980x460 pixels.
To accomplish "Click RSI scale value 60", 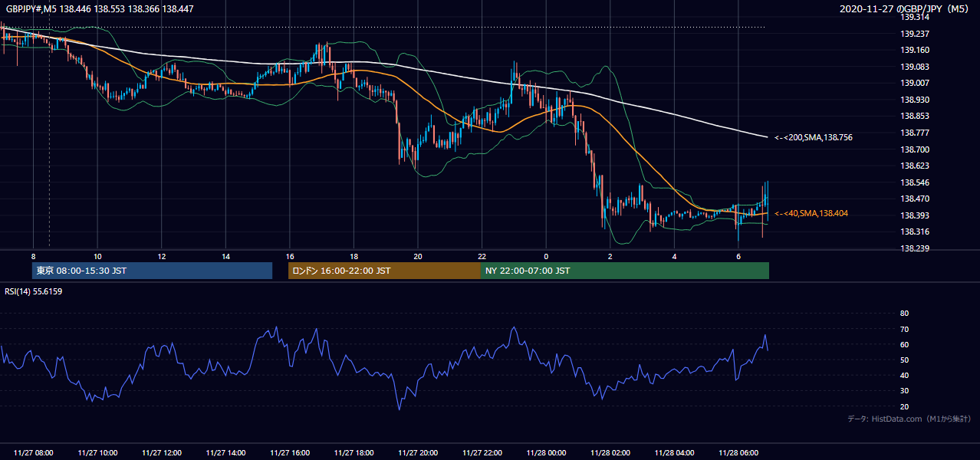I will tap(904, 344).
